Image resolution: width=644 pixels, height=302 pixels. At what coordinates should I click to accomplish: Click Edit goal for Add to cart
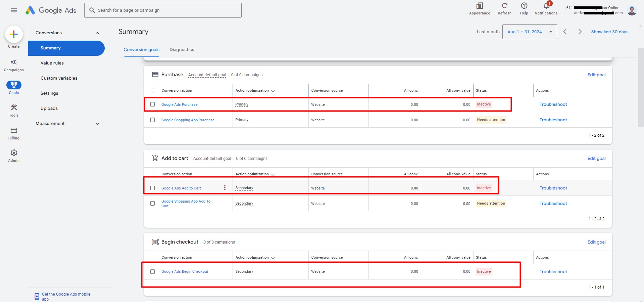(596, 159)
